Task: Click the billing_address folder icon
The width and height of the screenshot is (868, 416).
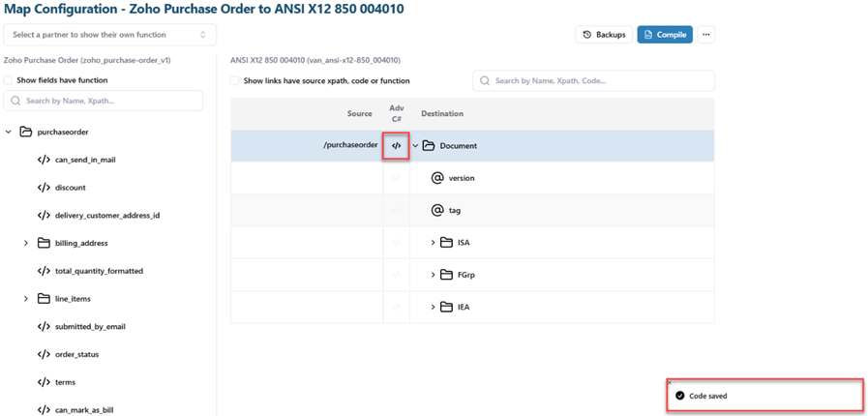Action: (x=44, y=243)
